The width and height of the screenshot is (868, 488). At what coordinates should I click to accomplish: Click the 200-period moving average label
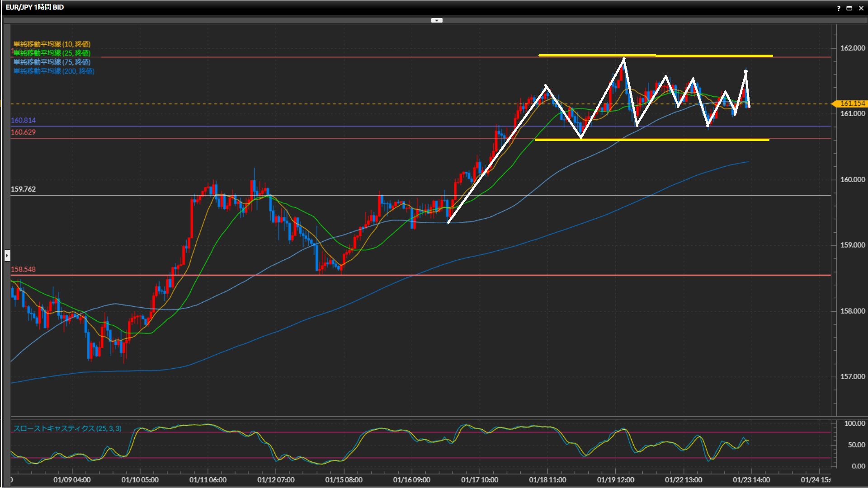coord(54,71)
